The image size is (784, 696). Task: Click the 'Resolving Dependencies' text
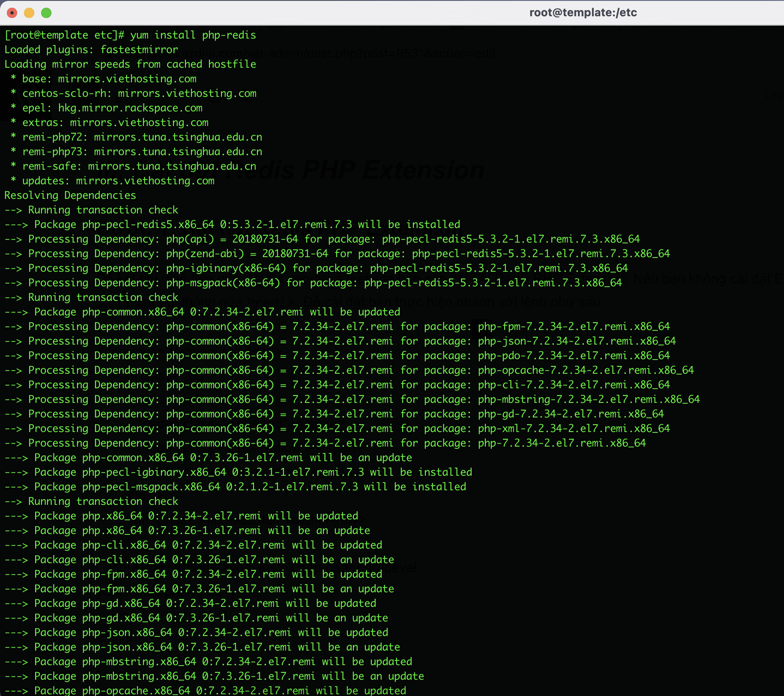pos(70,195)
